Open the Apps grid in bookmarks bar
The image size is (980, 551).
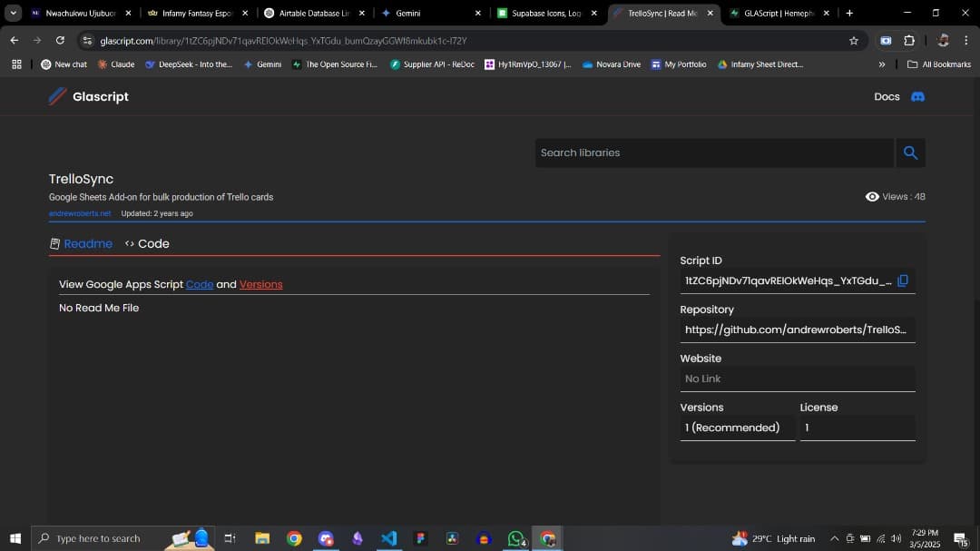pyautogui.click(x=17, y=64)
